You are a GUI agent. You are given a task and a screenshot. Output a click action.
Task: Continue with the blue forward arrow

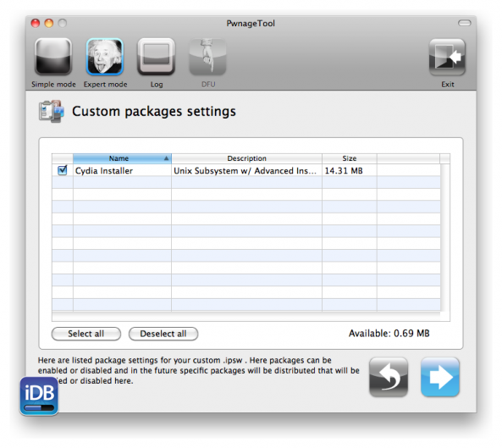coord(440,377)
